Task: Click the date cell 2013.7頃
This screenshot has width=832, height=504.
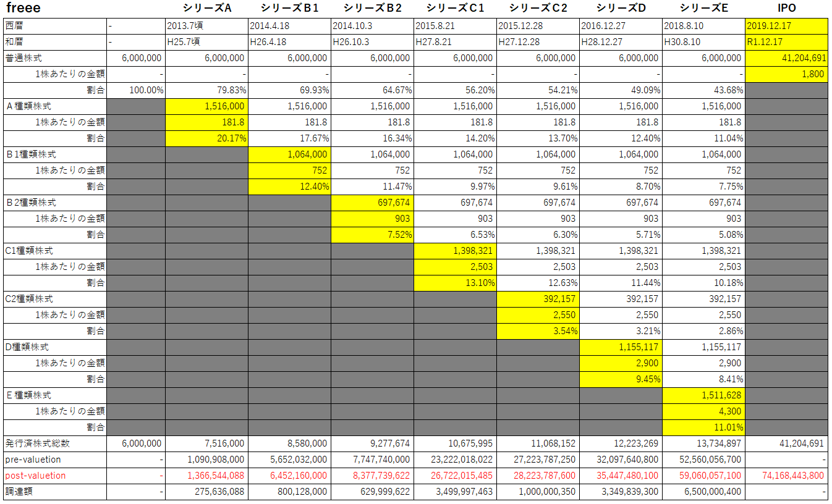Action: (206, 27)
